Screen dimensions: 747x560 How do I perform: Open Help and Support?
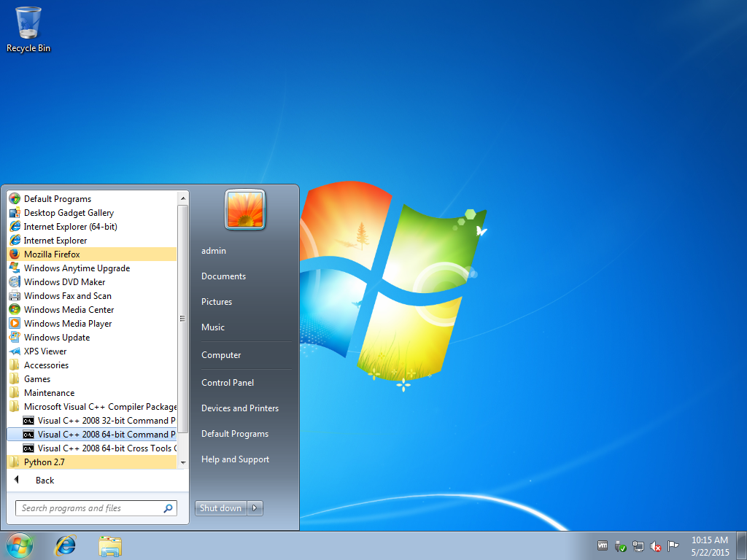(235, 459)
